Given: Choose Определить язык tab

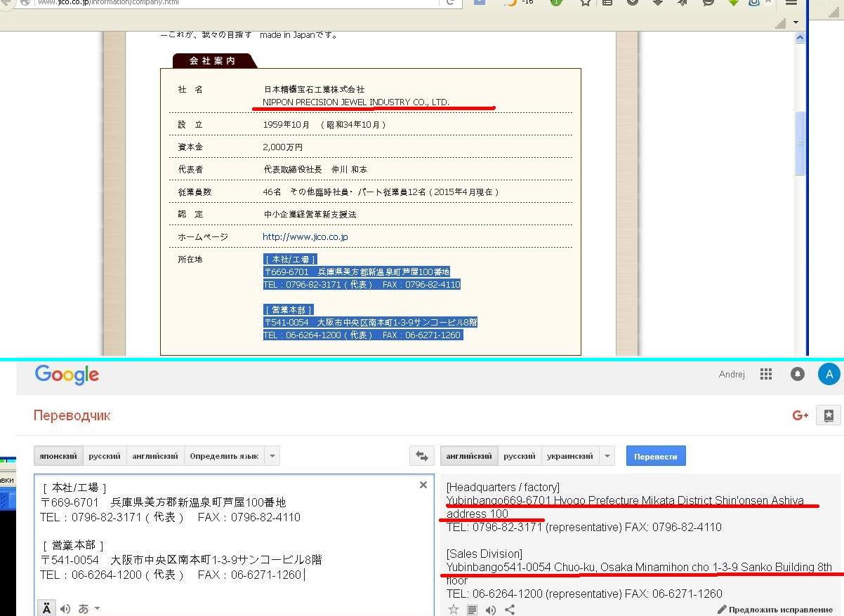Looking at the screenshot, I should pos(224,456).
